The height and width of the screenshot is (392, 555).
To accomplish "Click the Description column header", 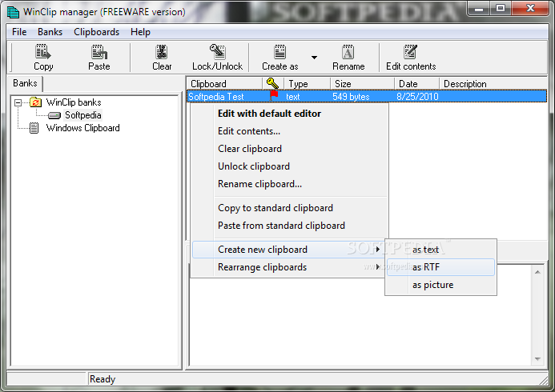I will pyautogui.click(x=493, y=84).
